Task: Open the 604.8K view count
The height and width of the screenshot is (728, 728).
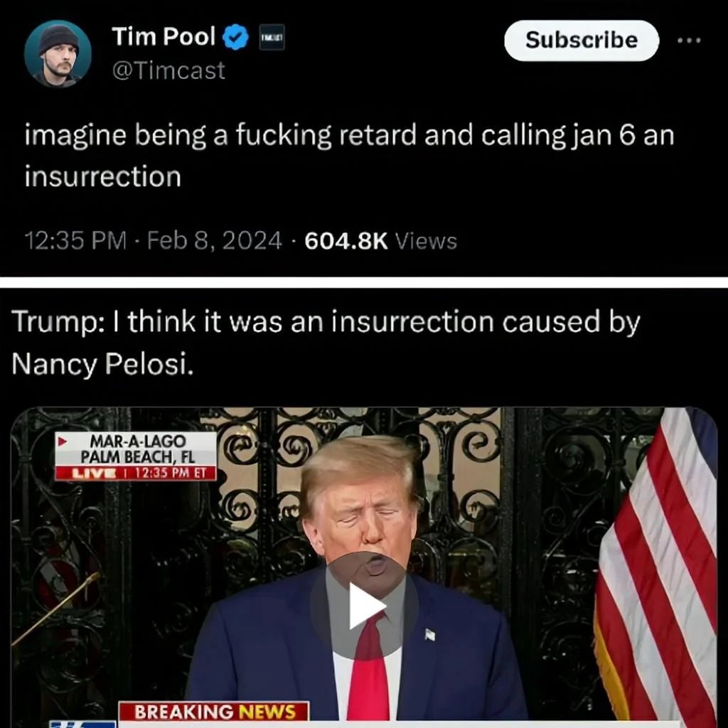Action: coord(346,240)
